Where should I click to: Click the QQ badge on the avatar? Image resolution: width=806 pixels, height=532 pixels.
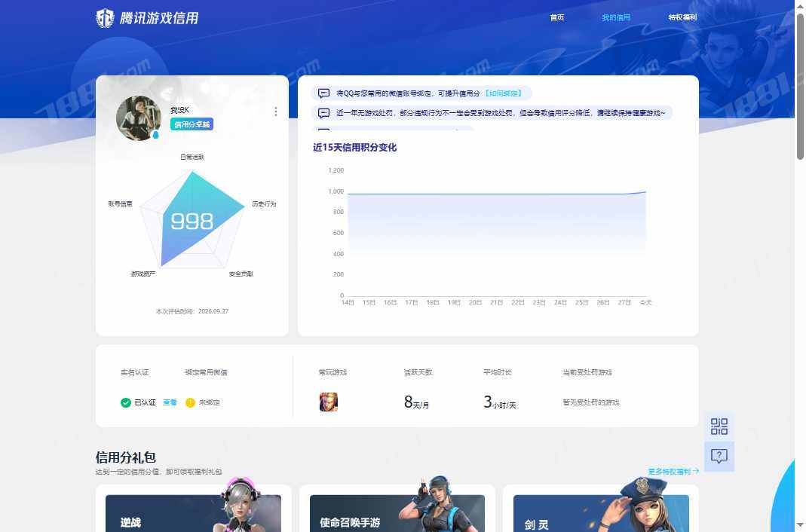(156, 135)
